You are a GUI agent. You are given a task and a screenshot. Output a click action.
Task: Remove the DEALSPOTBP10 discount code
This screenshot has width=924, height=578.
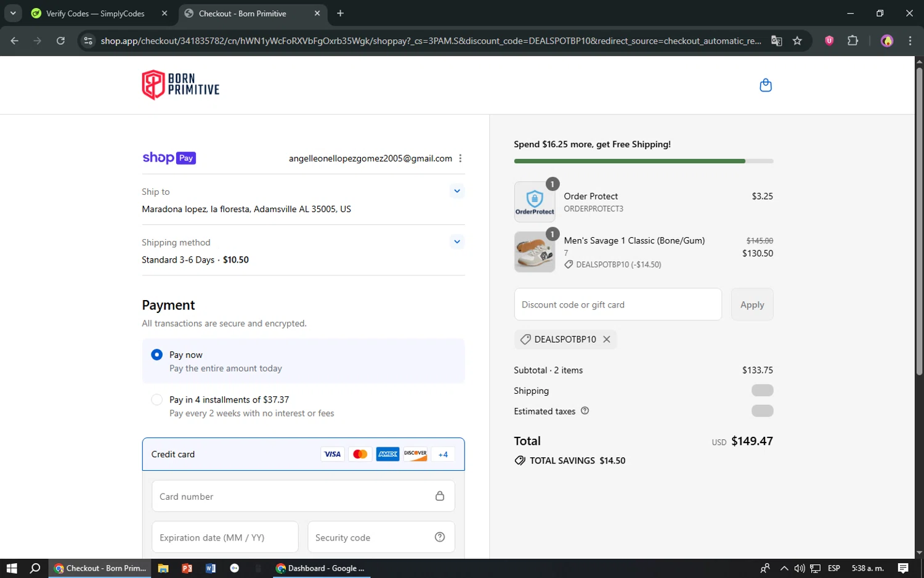point(607,340)
